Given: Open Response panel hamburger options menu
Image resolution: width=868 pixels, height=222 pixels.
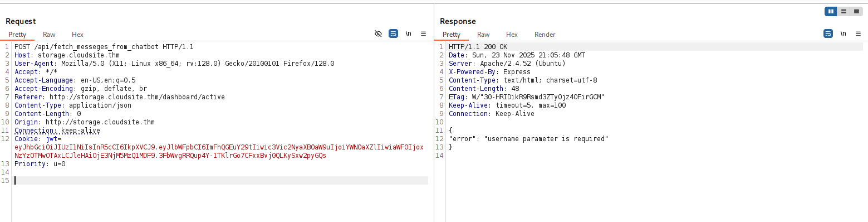Looking at the screenshot, I should 858,34.
